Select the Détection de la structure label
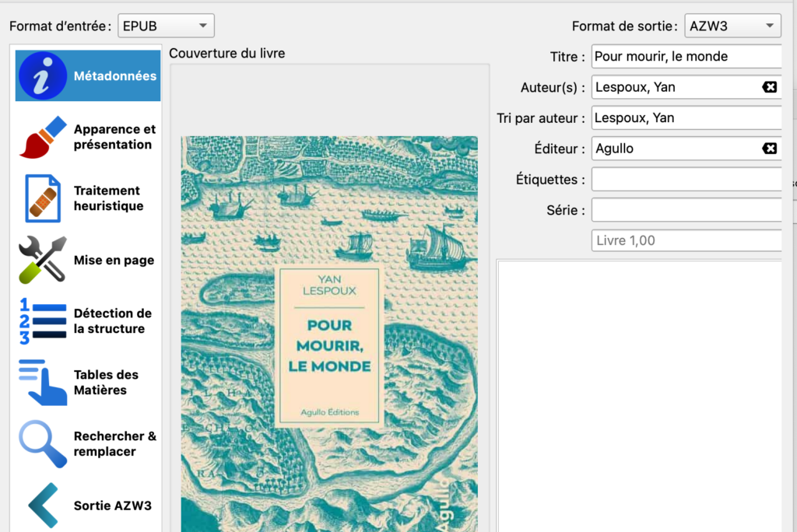This screenshot has height=532, width=797. [x=112, y=321]
